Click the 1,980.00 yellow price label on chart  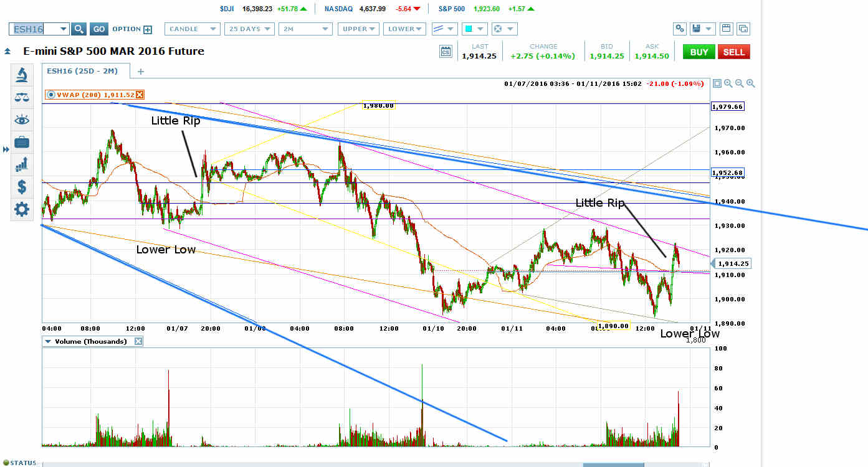[379, 105]
